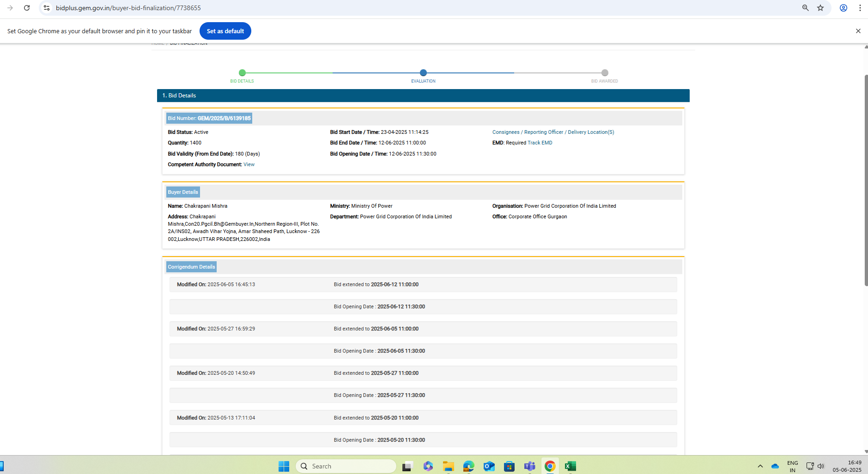The image size is (868, 474).
Task: Click the browser forward arrow
Action: click(10, 8)
